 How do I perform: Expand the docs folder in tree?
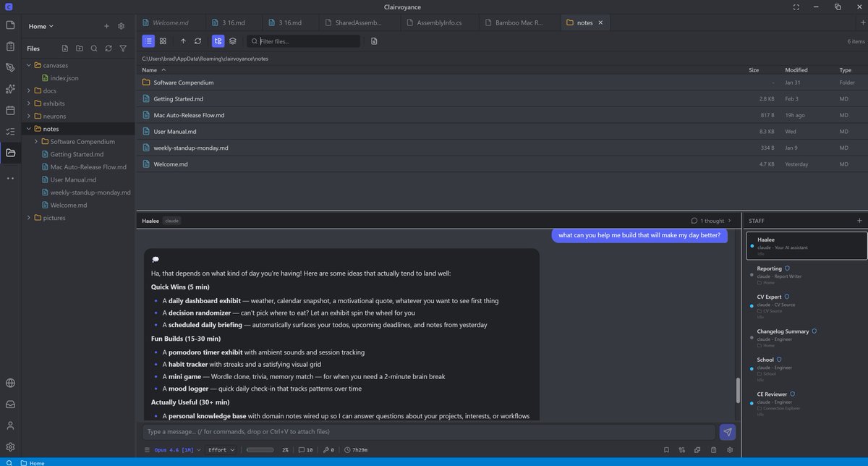tap(29, 90)
